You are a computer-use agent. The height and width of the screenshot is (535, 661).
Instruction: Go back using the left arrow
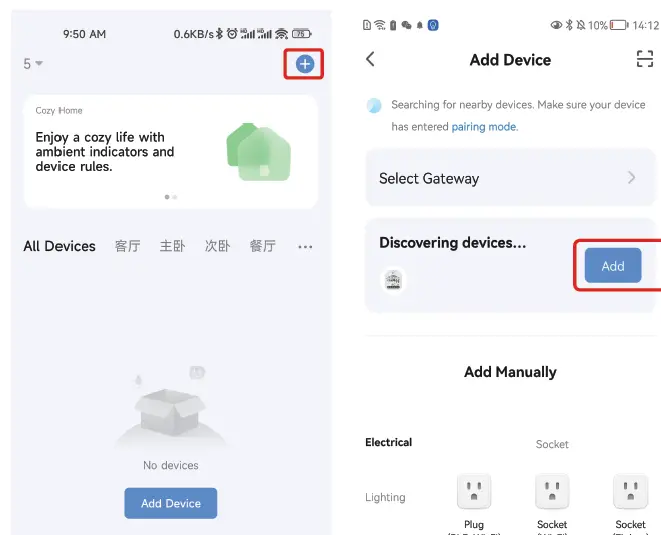370,59
